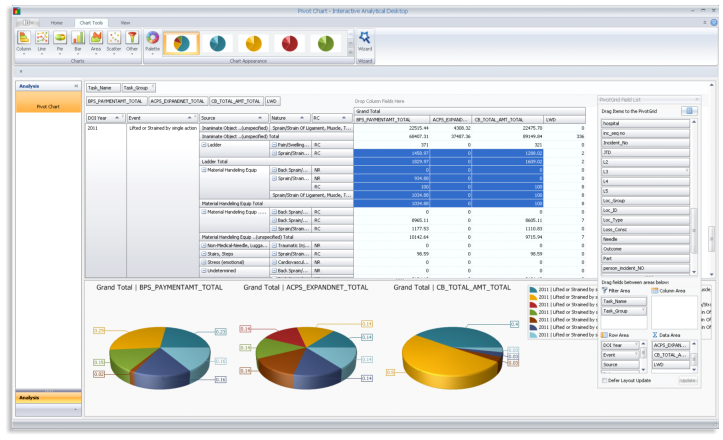This screenshot has width=723, height=440.
Task: Choose the Line chart type
Action: point(41,42)
